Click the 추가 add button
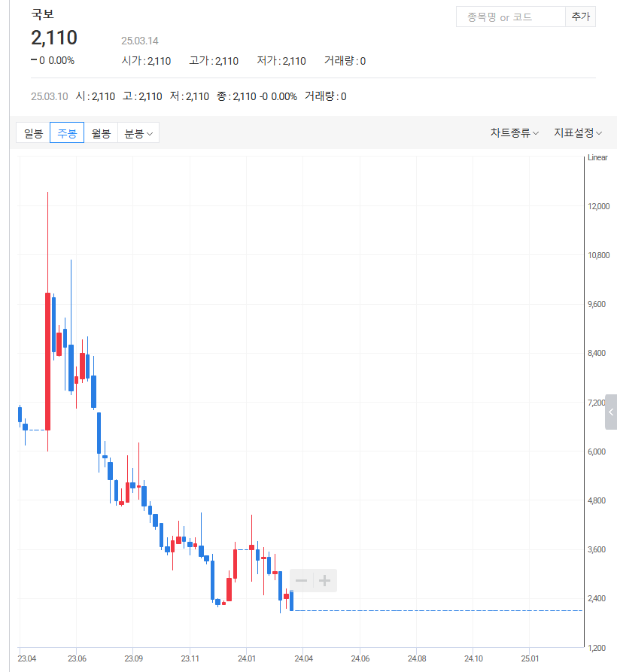Screen dimensions: 617x672 [581, 17]
